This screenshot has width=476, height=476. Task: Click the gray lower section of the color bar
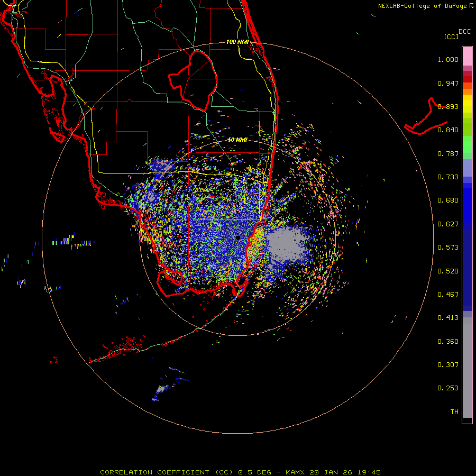(467, 368)
